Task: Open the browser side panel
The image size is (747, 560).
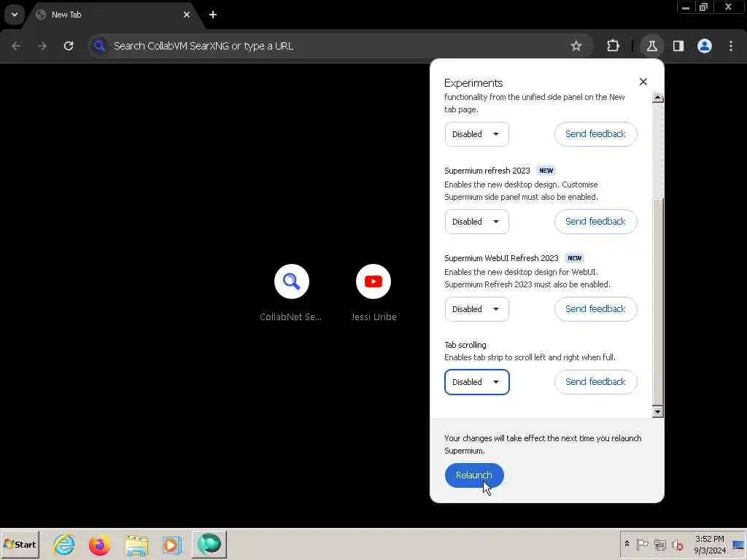Action: click(x=678, y=46)
